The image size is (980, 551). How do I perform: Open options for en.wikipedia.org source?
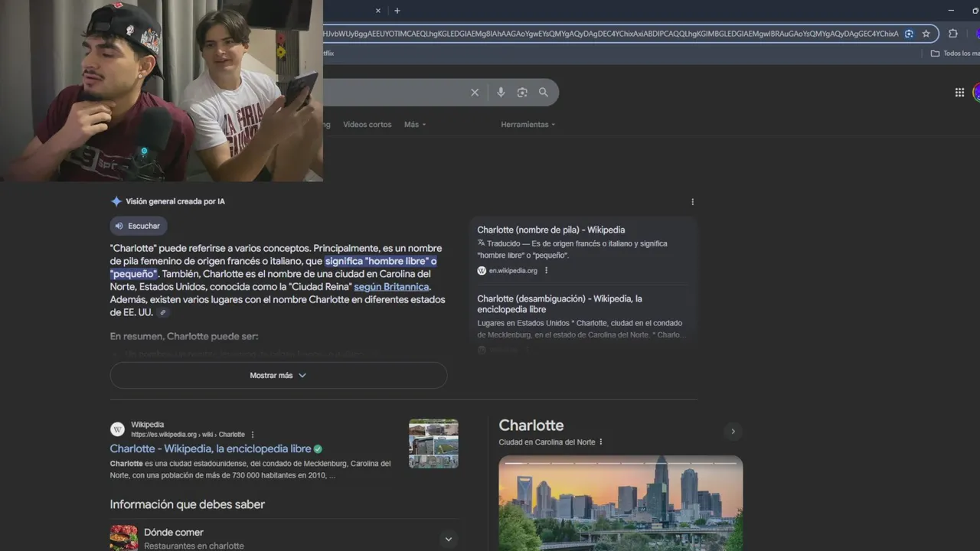(x=546, y=270)
